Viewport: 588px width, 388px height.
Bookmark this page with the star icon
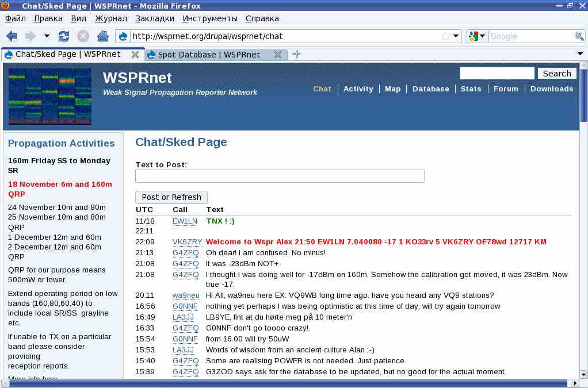pos(445,36)
